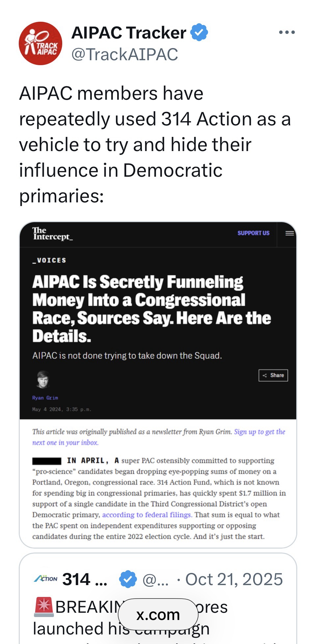The image size is (316, 644).
Task: Open the three-dot more options menu
Action: tap(287, 32)
